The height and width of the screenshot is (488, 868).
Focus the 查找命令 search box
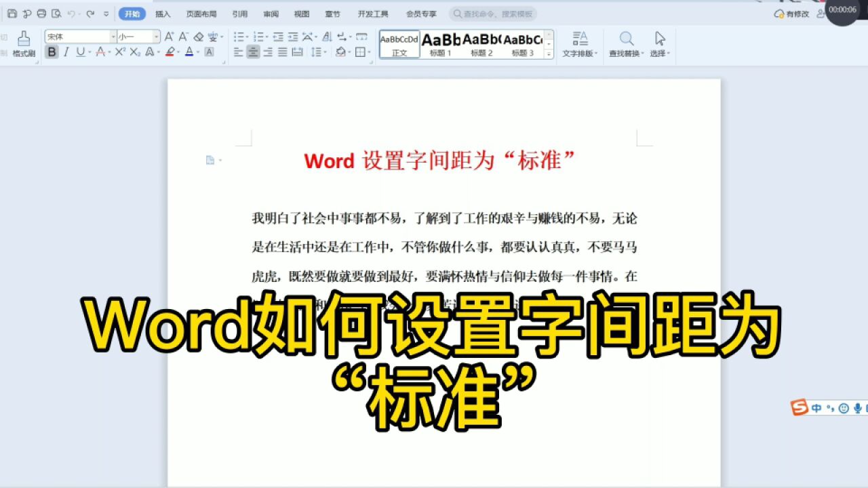click(x=493, y=14)
